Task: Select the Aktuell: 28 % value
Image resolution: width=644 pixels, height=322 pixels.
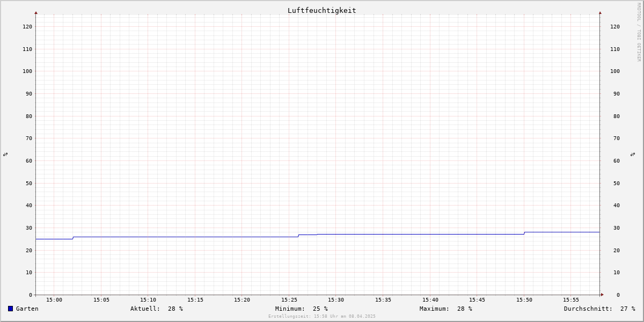Action: tap(157, 309)
